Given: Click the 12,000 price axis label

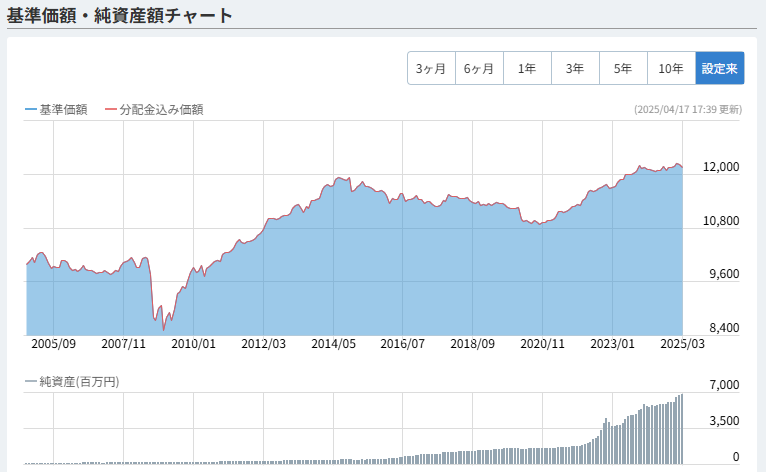Looking at the screenshot, I should [721, 167].
